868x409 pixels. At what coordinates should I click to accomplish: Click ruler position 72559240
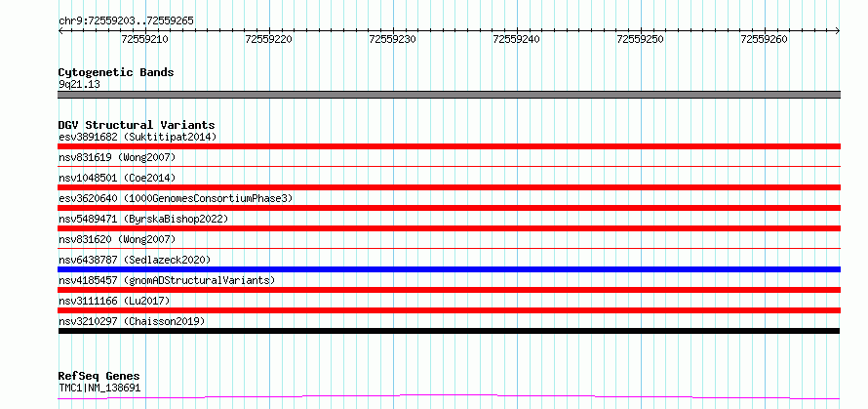pos(517,39)
